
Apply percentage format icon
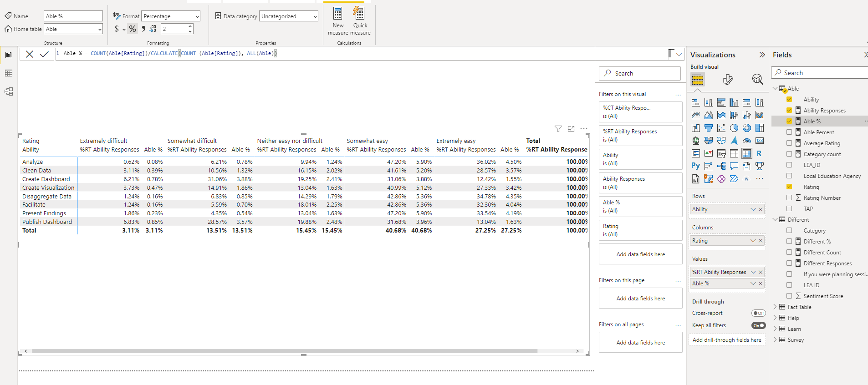click(132, 29)
